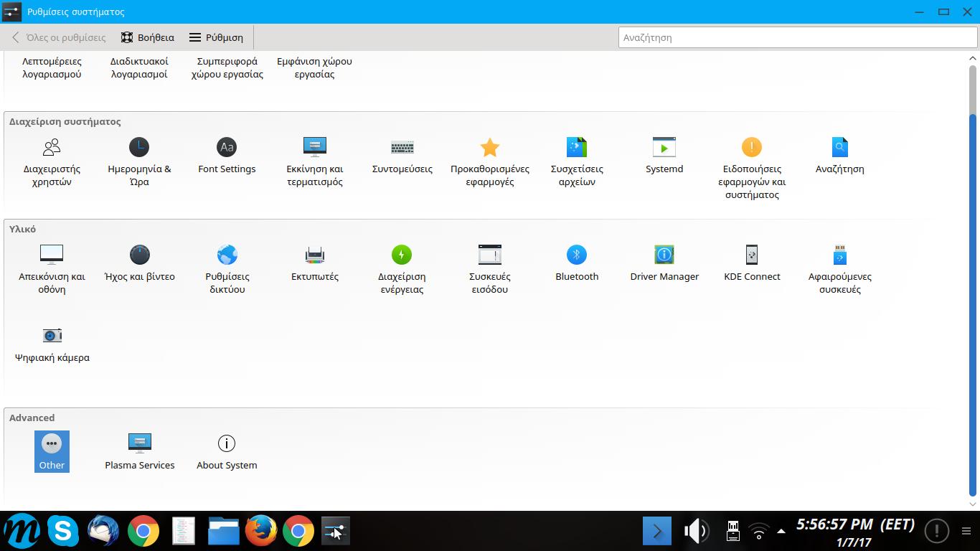Image resolution: width=980 pixels, height=551 pixels.
Task: Open About System information
Action: point(227,451)
